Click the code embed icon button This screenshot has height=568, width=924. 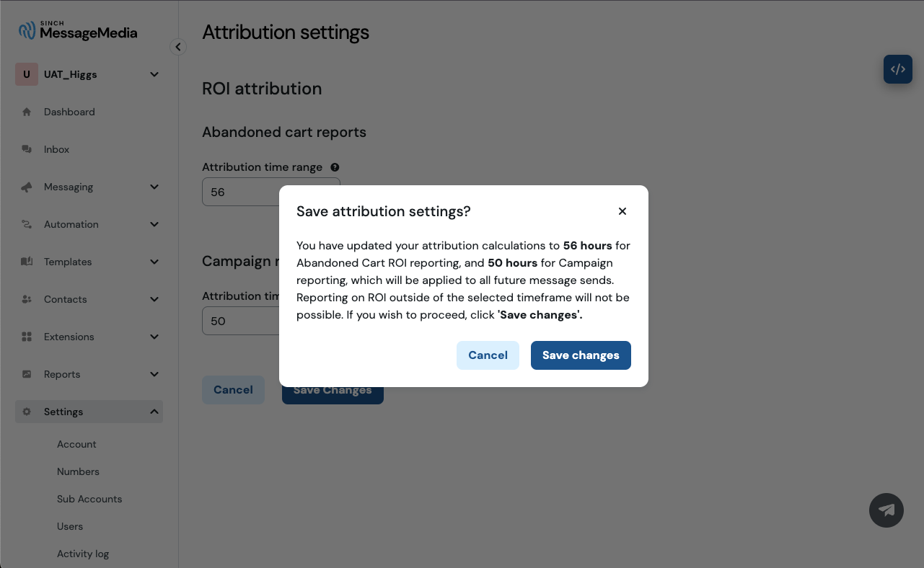(898, 69)
